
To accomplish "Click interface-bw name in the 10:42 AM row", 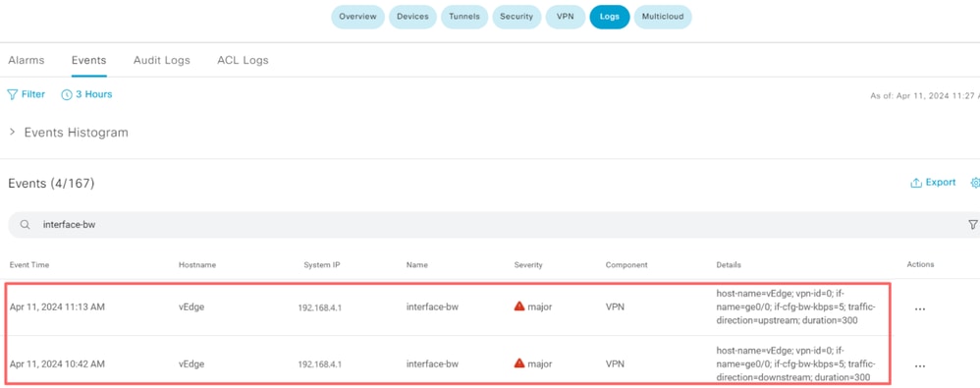I will (x=432, y=363).
